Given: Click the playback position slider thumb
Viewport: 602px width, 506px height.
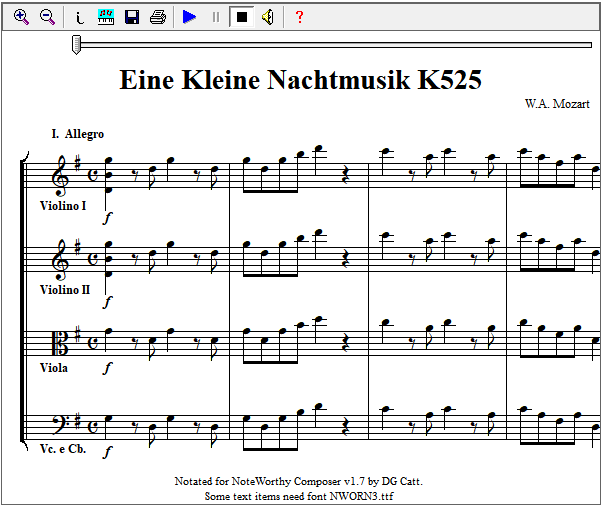Looking at the screenshot, I should (x=76, y=45).
